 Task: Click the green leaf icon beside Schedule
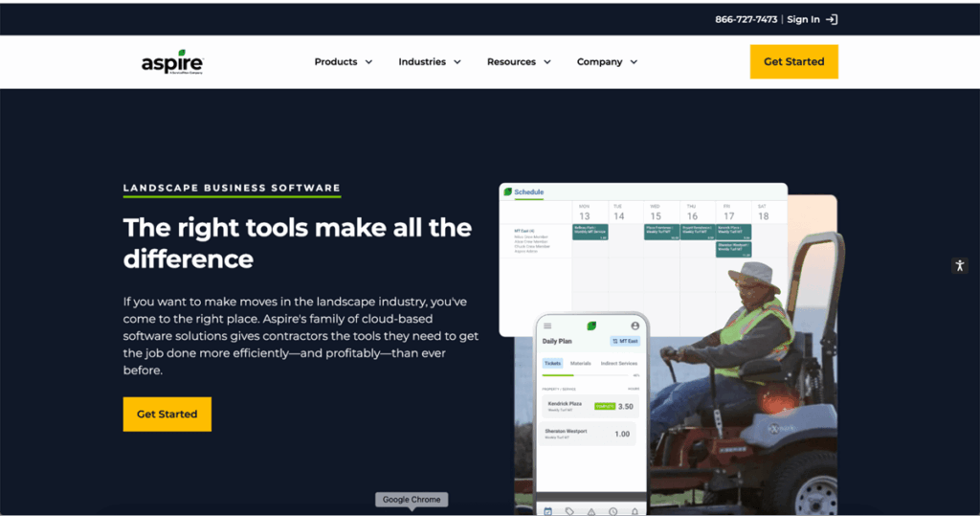(507, 192)
